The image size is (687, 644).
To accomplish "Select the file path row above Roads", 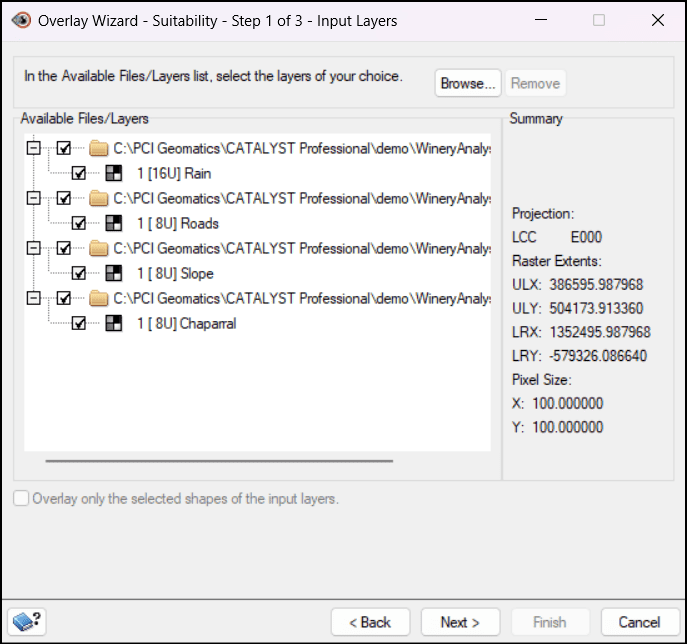I will click(302, 198).
